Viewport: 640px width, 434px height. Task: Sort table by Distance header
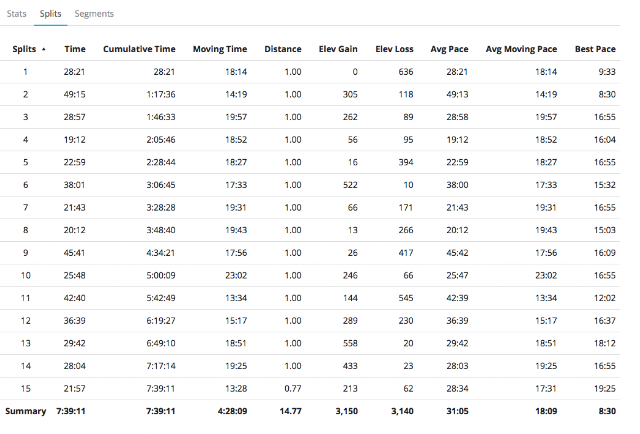(282, 49)
